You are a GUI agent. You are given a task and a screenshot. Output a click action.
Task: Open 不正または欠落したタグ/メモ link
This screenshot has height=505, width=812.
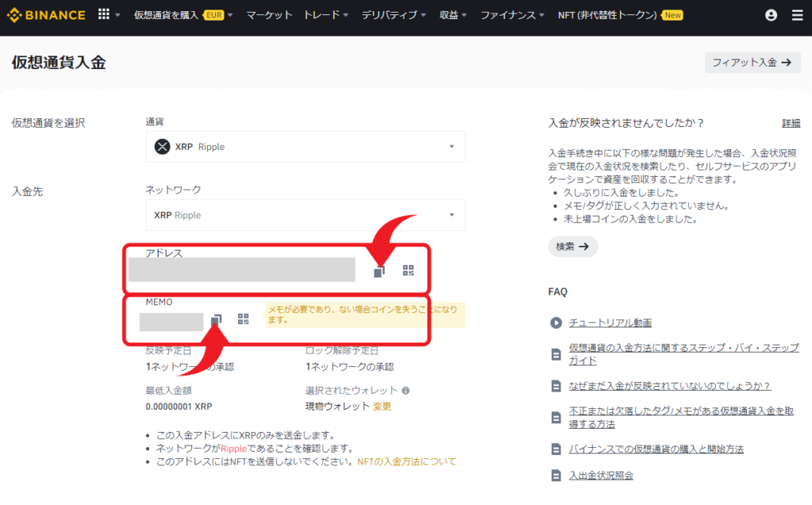(x=681, y=417)
